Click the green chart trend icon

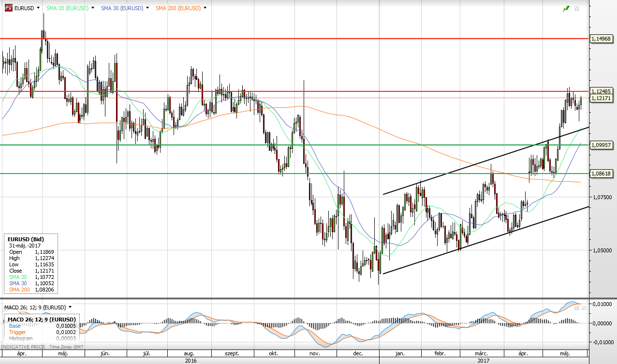click(x=566, y=9)
